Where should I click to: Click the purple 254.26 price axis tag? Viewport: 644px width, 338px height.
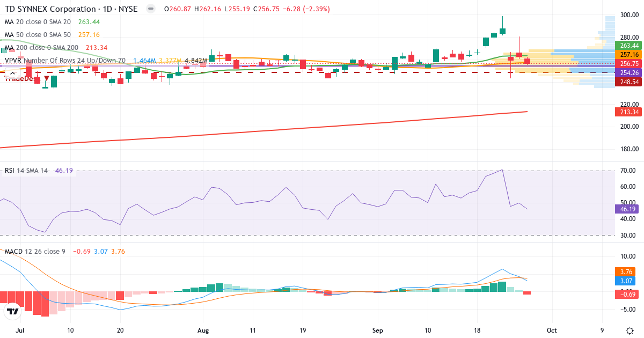[627, 73]
